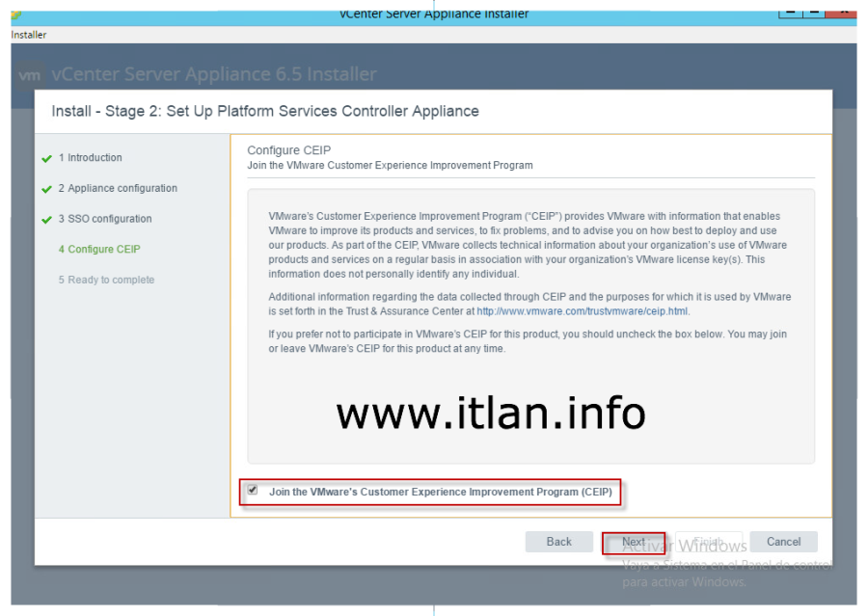
Task: Select the 4 Configure CEIP step
Action: 99,250
